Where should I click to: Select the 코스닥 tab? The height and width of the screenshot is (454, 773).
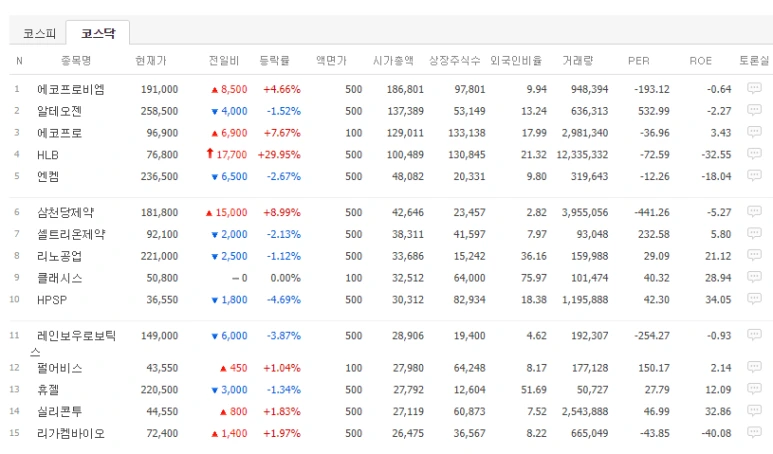(98, 33)
